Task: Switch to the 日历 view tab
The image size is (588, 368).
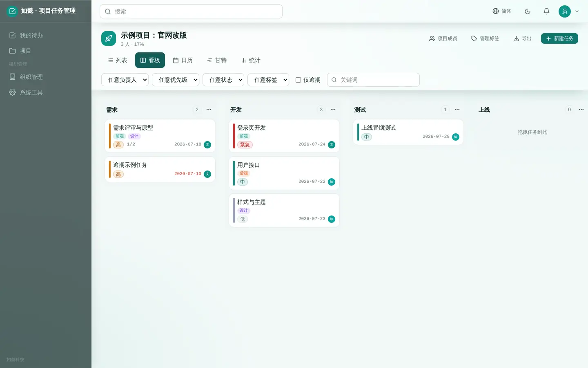Action: tap(183, 60)
